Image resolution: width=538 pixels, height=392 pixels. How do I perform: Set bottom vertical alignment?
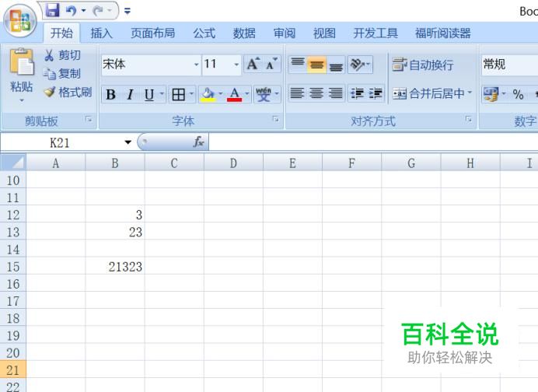336,65
